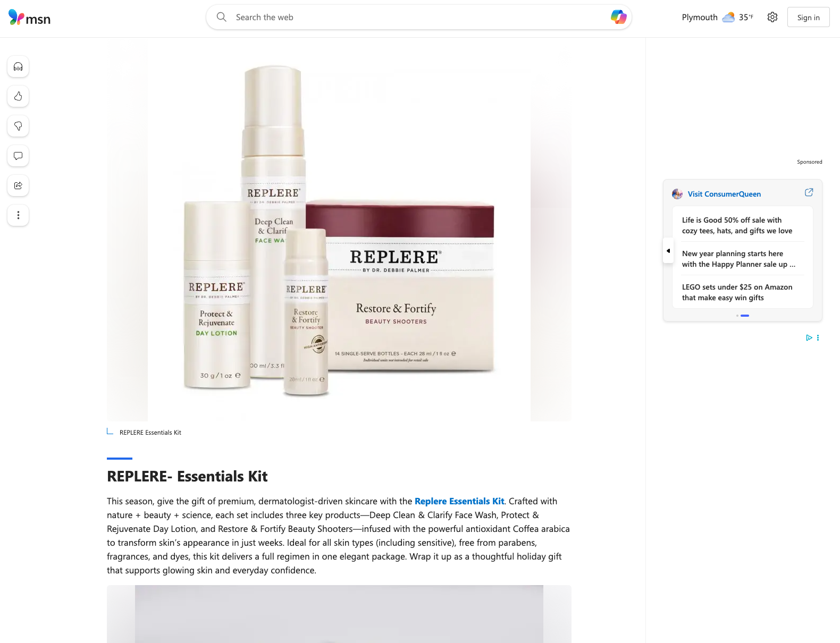
Task: Launch Copilot from the search bar
Action: coord(618,17)
